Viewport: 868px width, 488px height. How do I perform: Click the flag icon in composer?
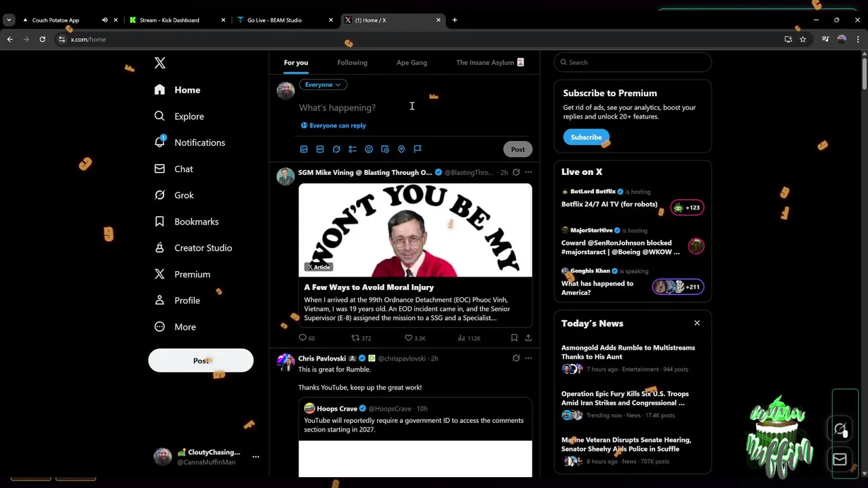point(418,149)
